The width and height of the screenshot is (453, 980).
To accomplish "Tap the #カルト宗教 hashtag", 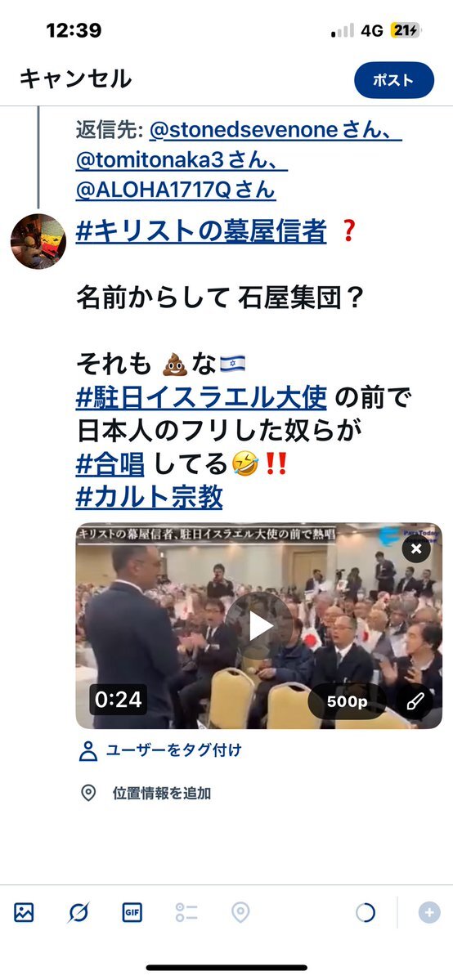I will tap(150, 497).
